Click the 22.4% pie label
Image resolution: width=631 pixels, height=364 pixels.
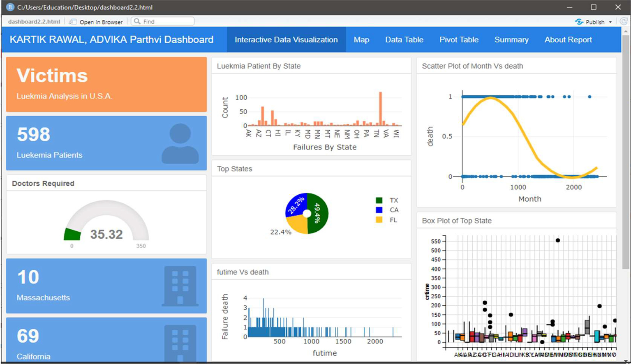pos(280,232)
